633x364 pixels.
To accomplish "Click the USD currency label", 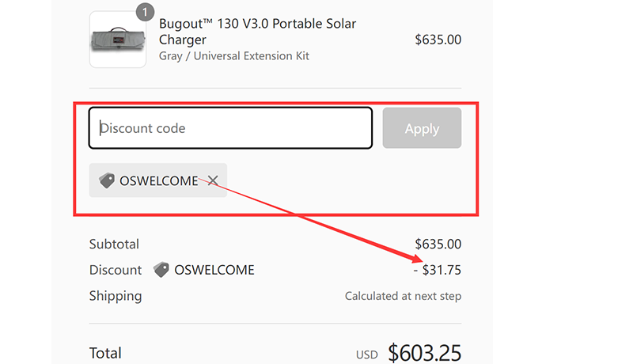I will pos(367,355).
